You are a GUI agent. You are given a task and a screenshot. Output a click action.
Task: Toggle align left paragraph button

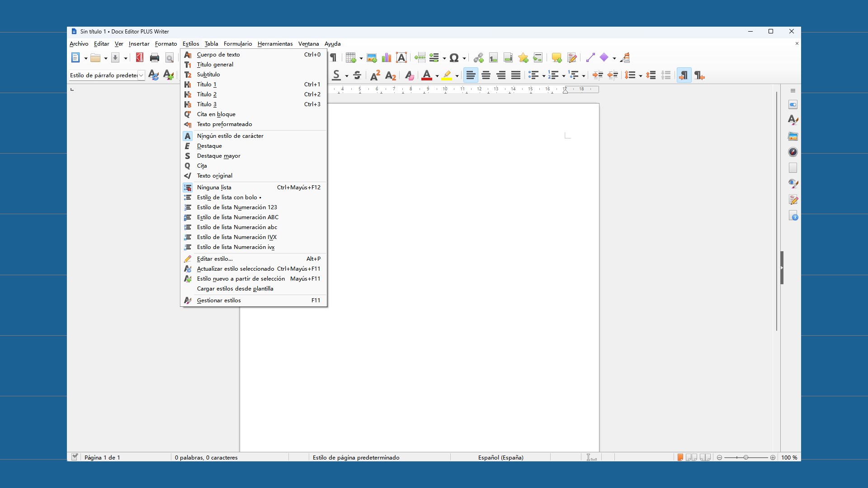pos(471,75)
